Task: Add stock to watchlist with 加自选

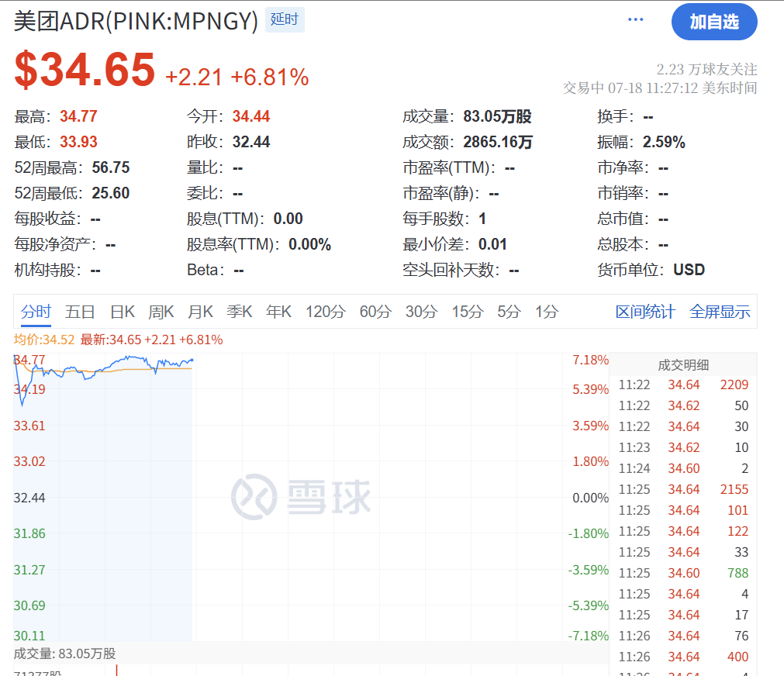Action: pyautogui.click(x=713, y=22)
